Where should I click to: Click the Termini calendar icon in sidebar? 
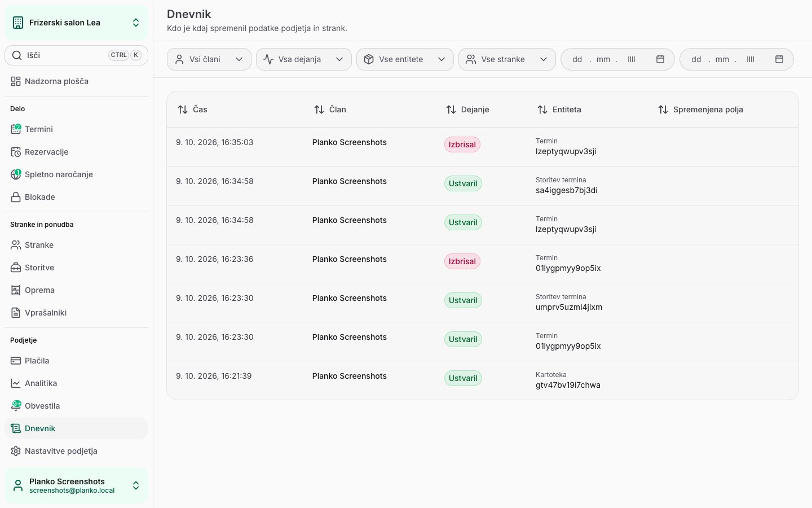[x=16, y=129]
